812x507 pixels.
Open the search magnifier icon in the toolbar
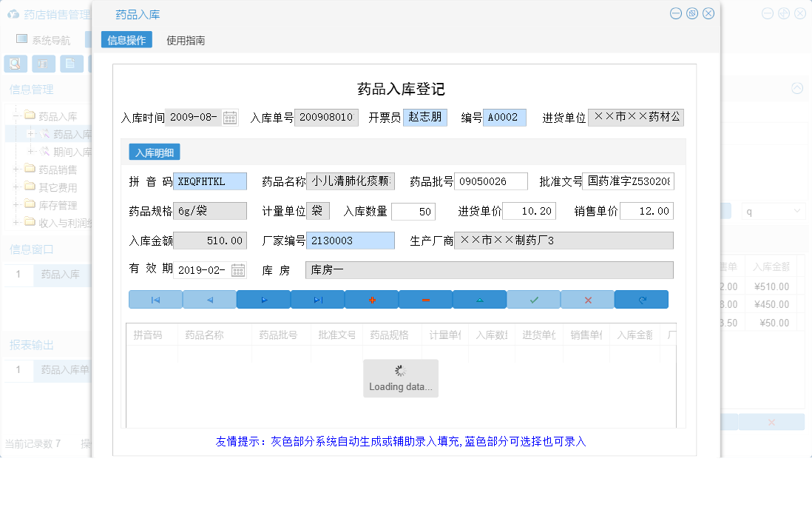tap(15, 64)
